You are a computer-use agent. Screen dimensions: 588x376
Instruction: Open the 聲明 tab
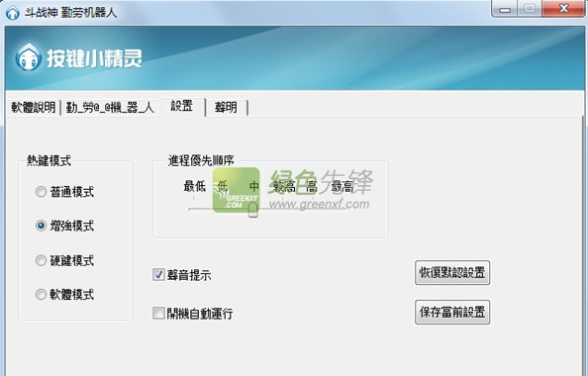tap(226, 108)
